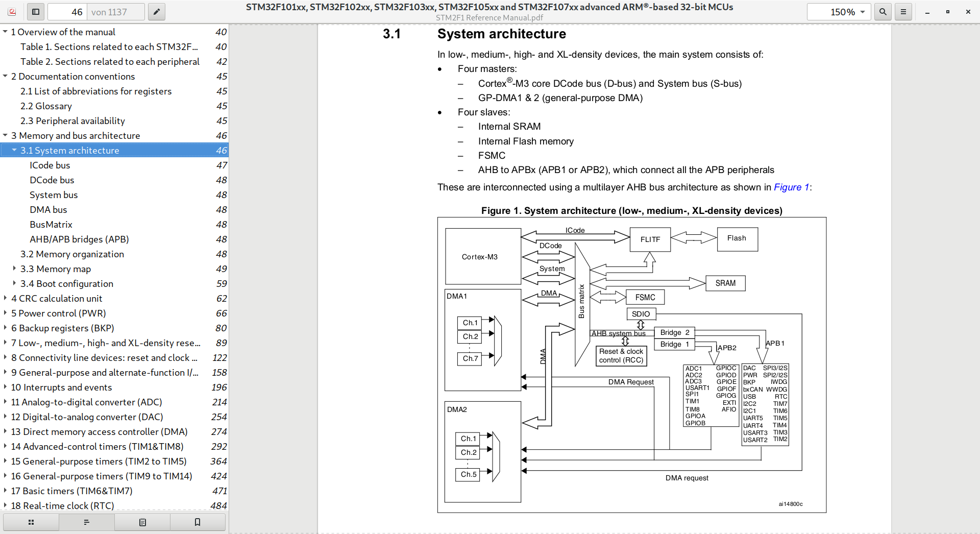Open '10 Interrupts and events' chapter
980x534 pixels.
[x=114, y=387]
